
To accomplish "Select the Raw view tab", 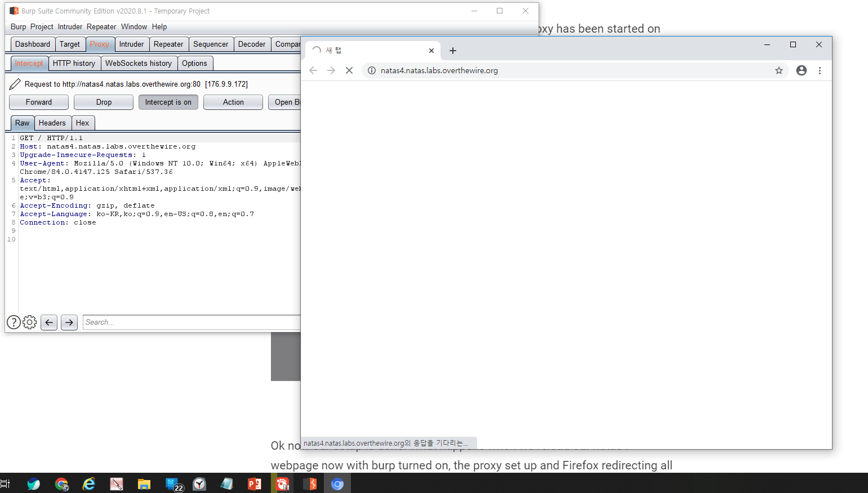I will point(23,123).
